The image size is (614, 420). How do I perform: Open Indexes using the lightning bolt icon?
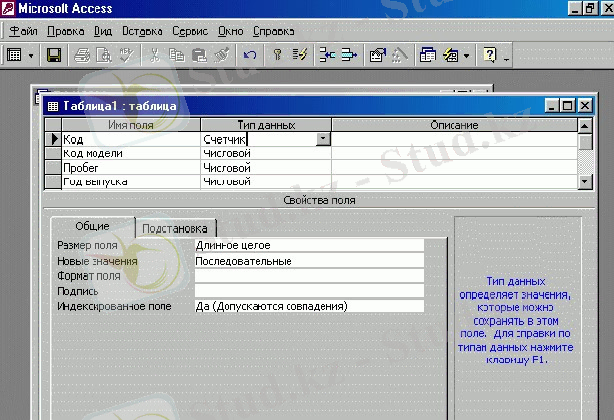point(299,55)
